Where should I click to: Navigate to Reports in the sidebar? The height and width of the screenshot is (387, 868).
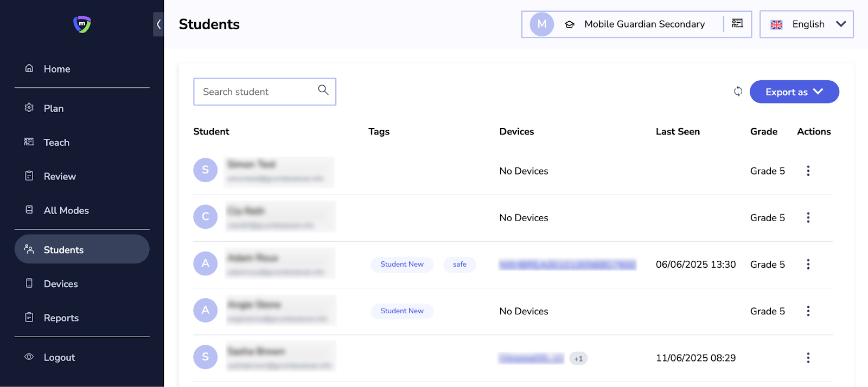pos(61,318)
